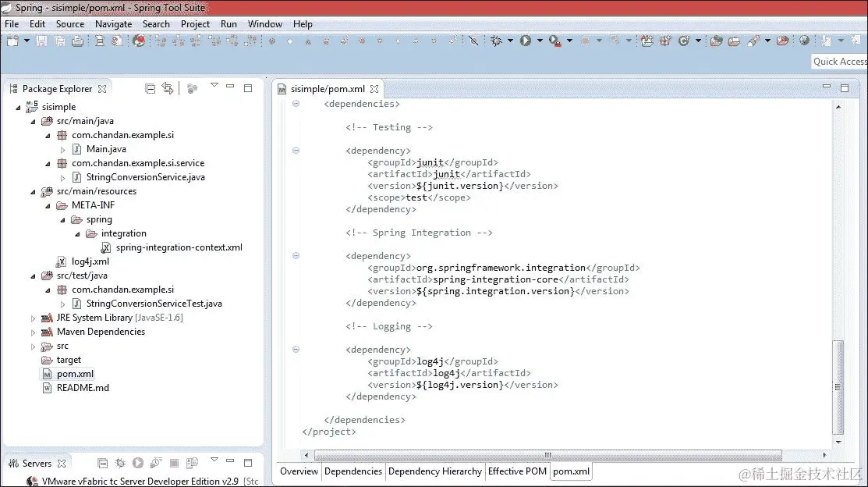Click the Skip All Breakpoints icon
The height and width of the screenshot is (487, 868).
(x=473, y=41)
